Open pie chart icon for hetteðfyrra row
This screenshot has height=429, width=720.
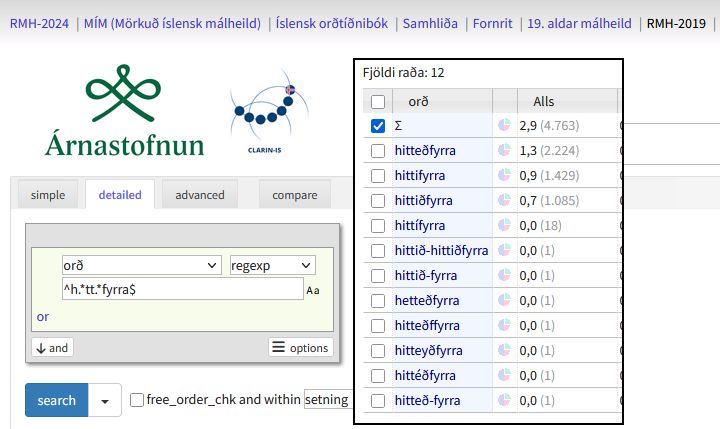[504, 300]
